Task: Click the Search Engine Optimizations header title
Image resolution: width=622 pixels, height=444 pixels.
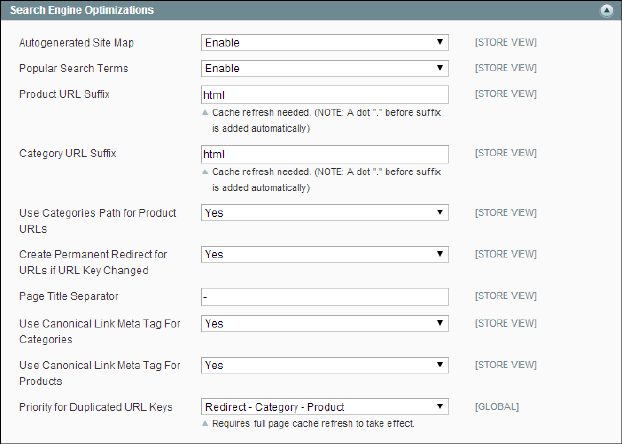Action: pos(82,10)
